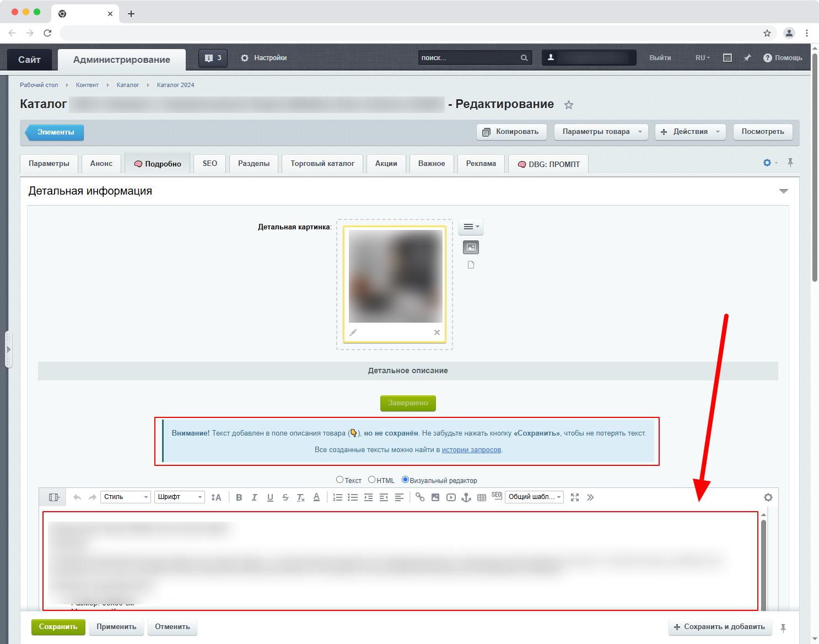The width and height of the screenshot is (819, 644).
Task: Apply italic formatting in the editor
Action: pos(254,497)
